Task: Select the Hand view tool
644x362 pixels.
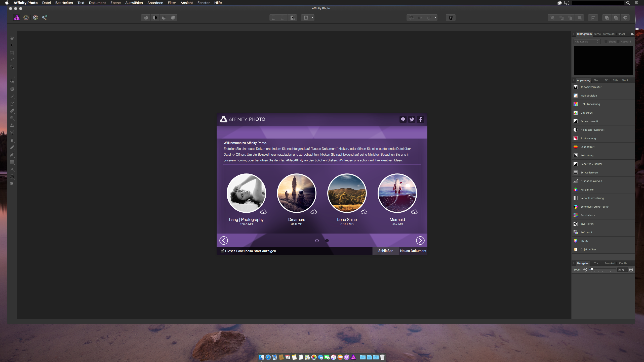Action: [12, 38]
